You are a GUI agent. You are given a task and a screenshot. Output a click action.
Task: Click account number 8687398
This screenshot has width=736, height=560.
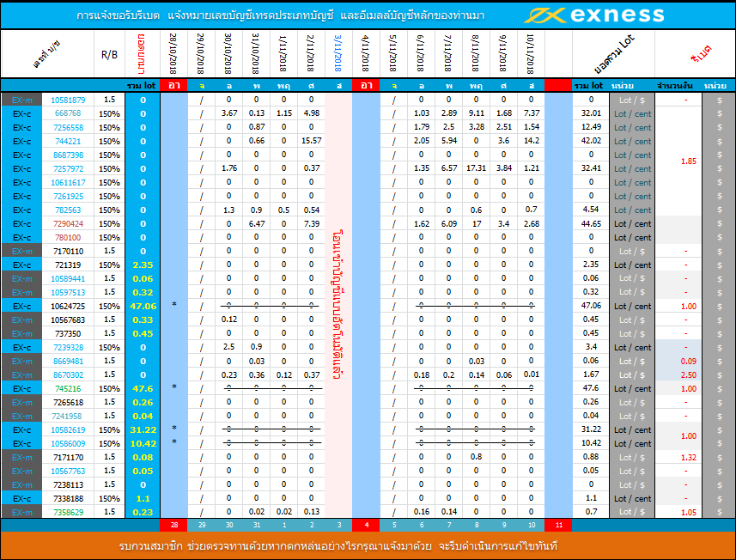click(x=68, y=155)
